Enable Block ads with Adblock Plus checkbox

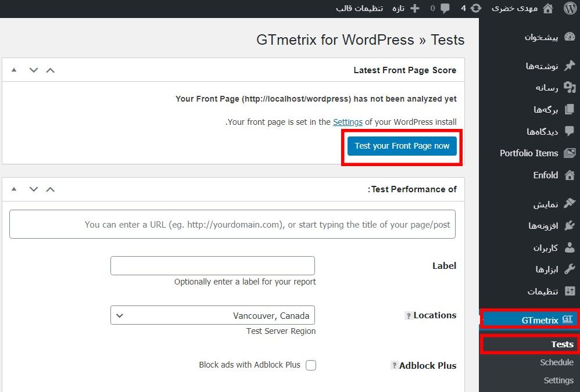(x=311, y=365)
